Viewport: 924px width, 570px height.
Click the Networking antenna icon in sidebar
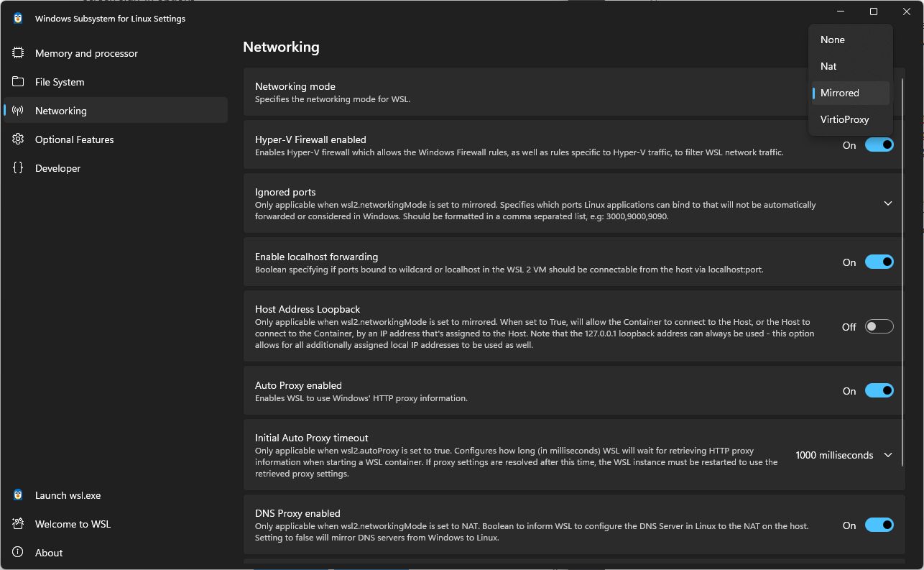point(18,111)
